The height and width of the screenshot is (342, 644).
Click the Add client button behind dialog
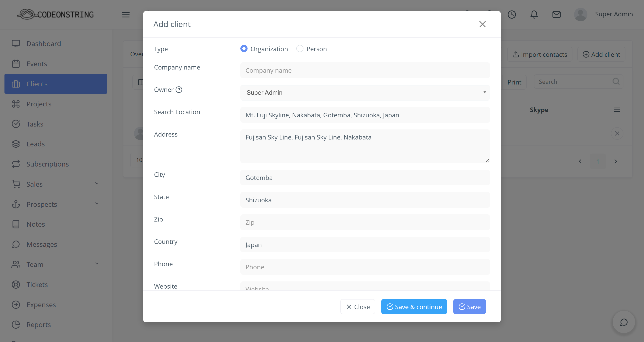[601, 54]
